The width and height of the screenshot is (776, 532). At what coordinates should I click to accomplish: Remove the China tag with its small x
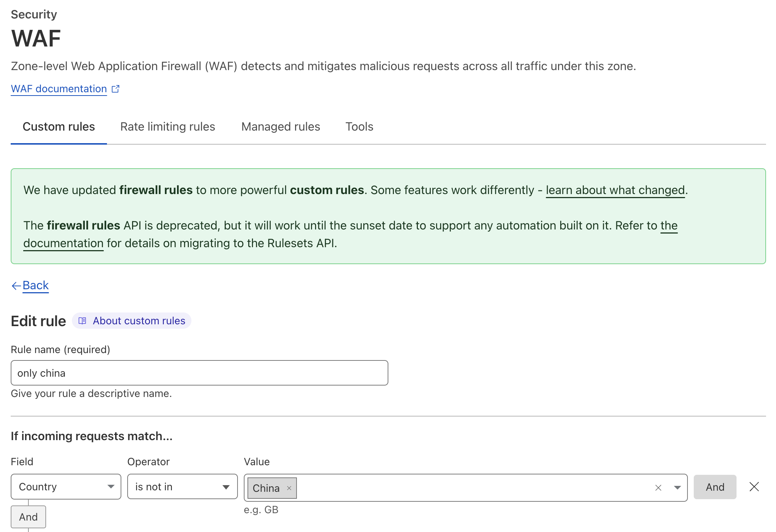coord(289,488)
